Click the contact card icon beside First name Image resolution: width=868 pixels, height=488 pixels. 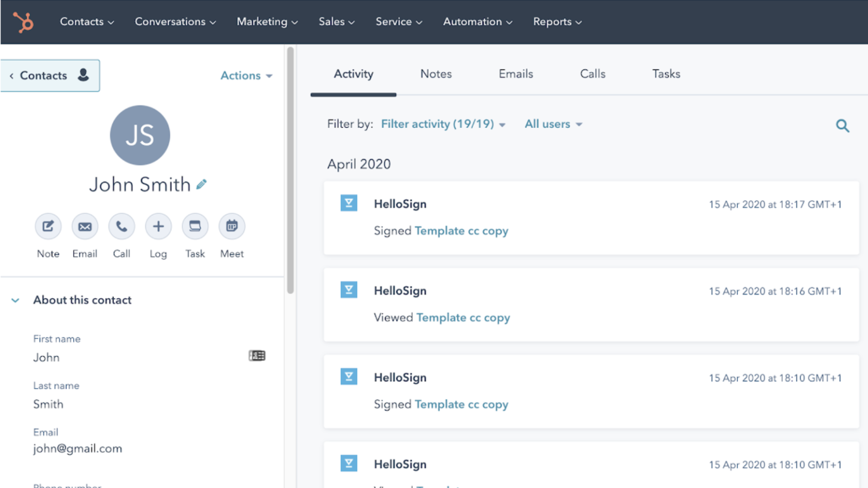coord(257,355)
